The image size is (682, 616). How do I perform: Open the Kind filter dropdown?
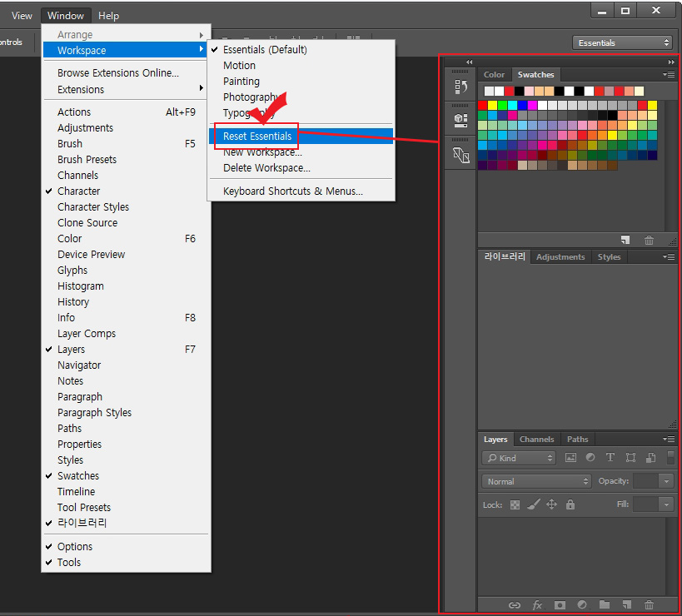coord(519,458)
